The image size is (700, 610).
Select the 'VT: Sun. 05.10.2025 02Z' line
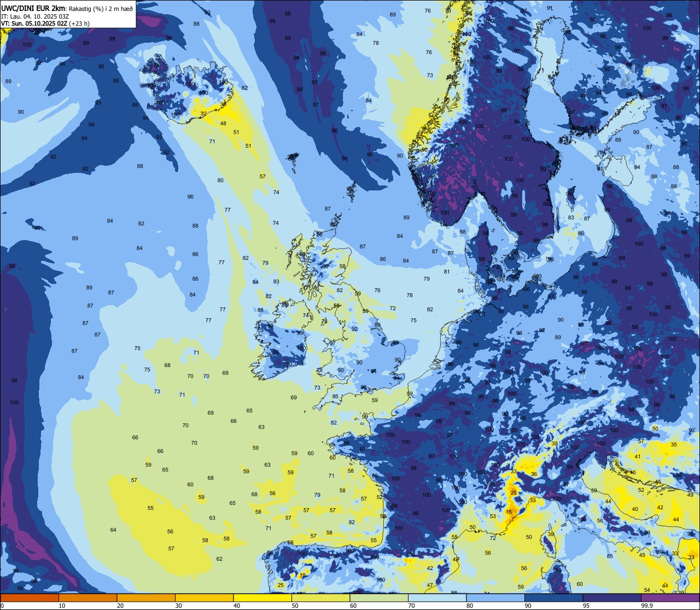point(34,24)
